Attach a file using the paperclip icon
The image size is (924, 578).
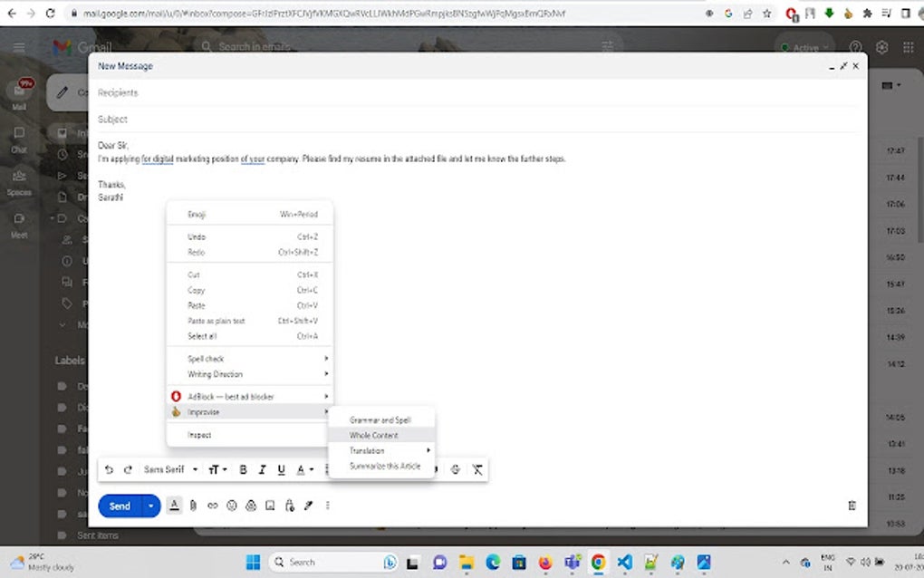pos(193,506)
